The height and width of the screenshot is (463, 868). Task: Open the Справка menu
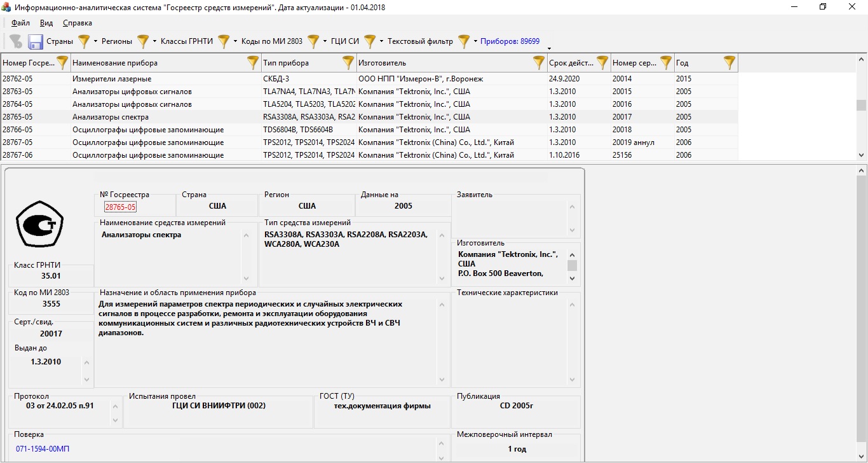point(78,23)
